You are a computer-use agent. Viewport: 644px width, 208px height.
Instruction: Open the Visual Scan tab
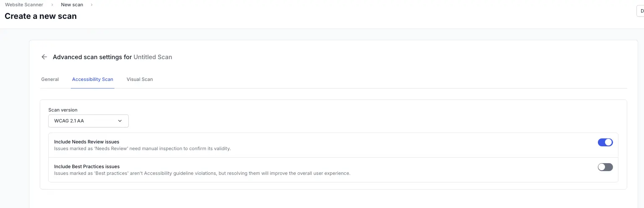coord(140,79)
